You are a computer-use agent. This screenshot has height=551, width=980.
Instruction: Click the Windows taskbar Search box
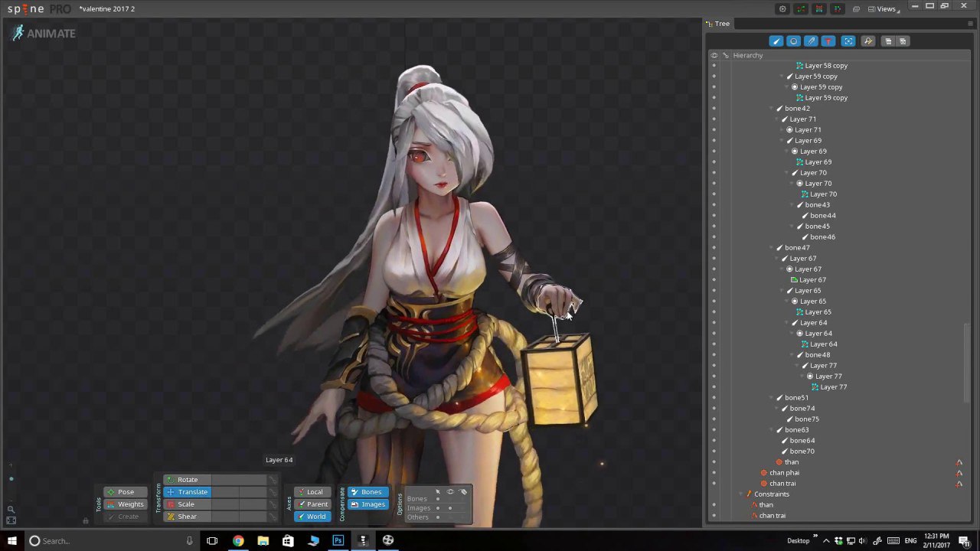pyautogui.click(x=110, y=541)
